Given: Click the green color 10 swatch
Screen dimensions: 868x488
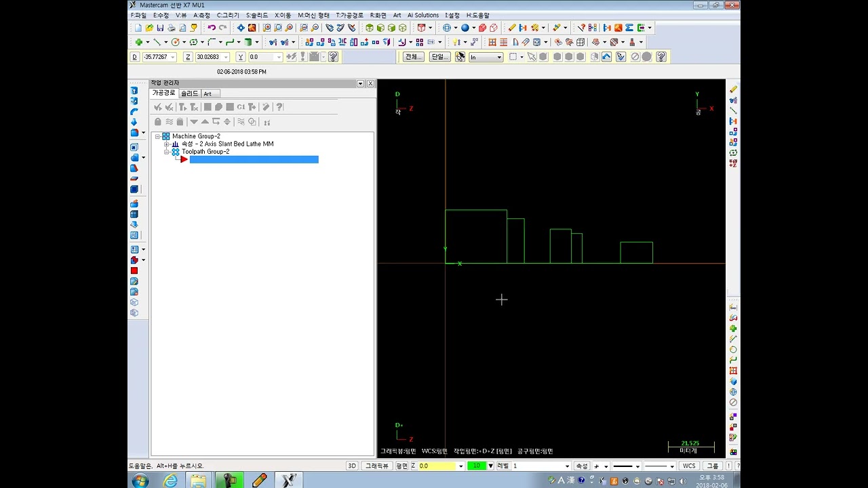Looking at the screenshot, I should click(x=477, y=466).
